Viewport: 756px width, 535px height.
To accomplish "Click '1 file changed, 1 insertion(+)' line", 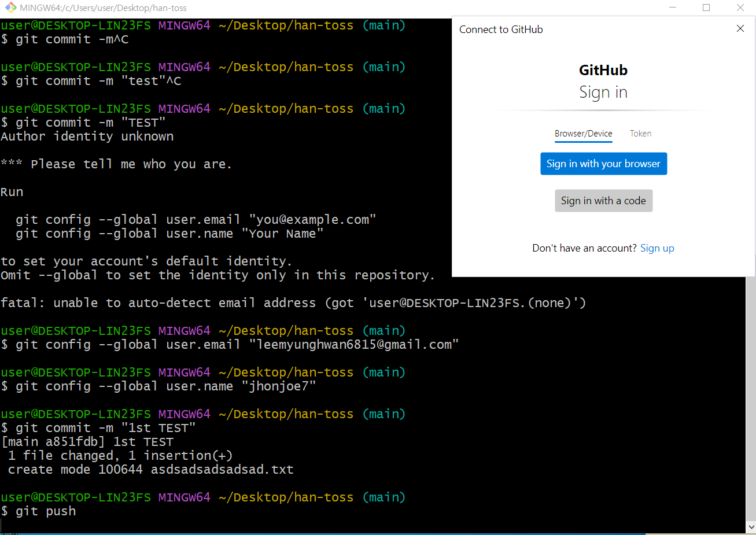I will point(120,456).
